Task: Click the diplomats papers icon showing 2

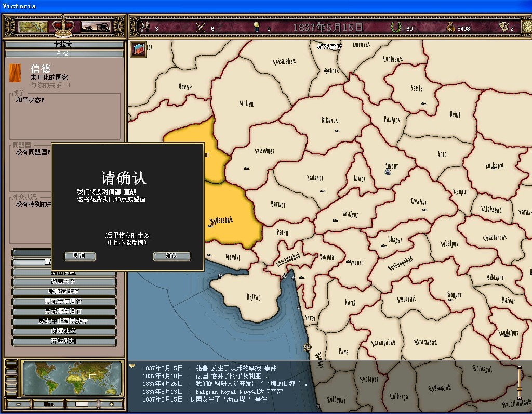Action: [x=504, y=26]
